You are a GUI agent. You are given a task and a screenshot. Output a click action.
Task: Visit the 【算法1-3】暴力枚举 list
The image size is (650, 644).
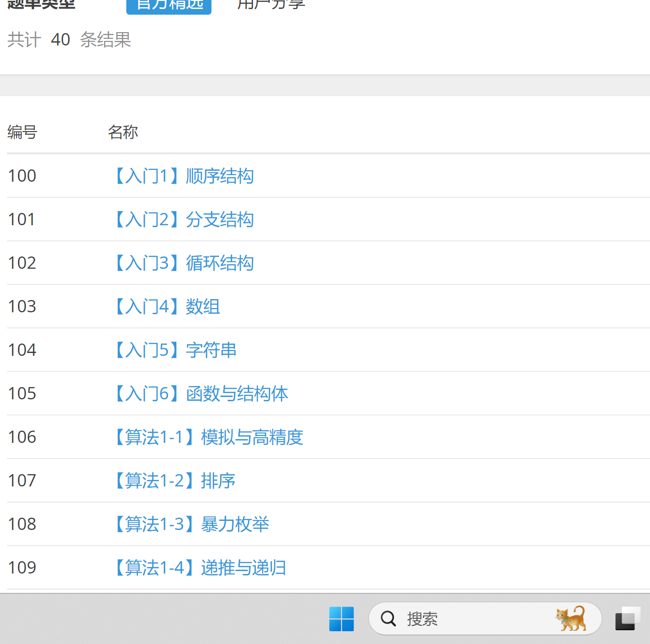191,524
